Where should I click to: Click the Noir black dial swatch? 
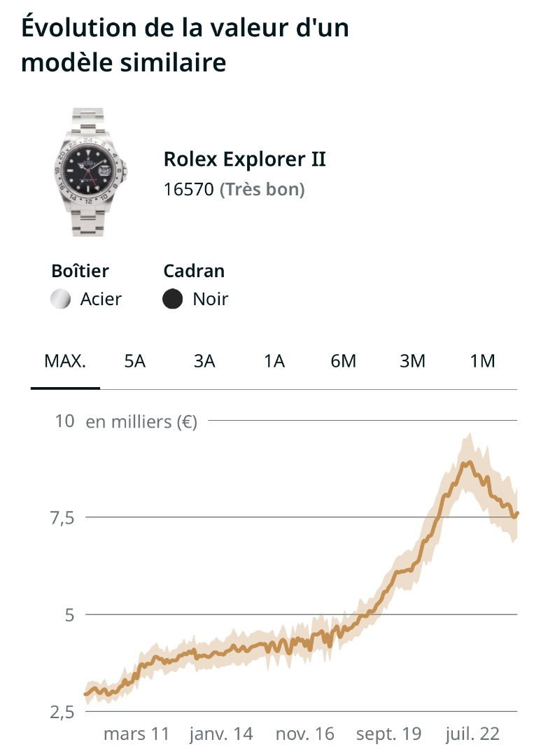point(172,300)
